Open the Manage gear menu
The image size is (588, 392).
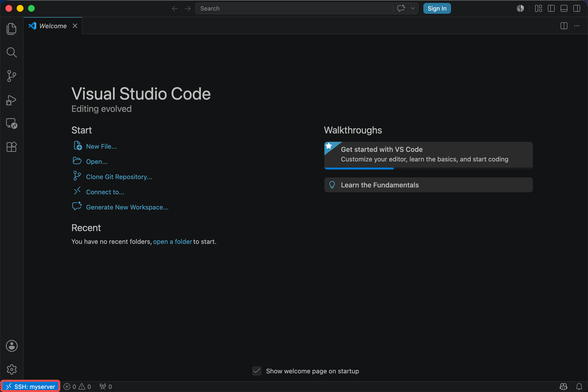tap(12, 369)
